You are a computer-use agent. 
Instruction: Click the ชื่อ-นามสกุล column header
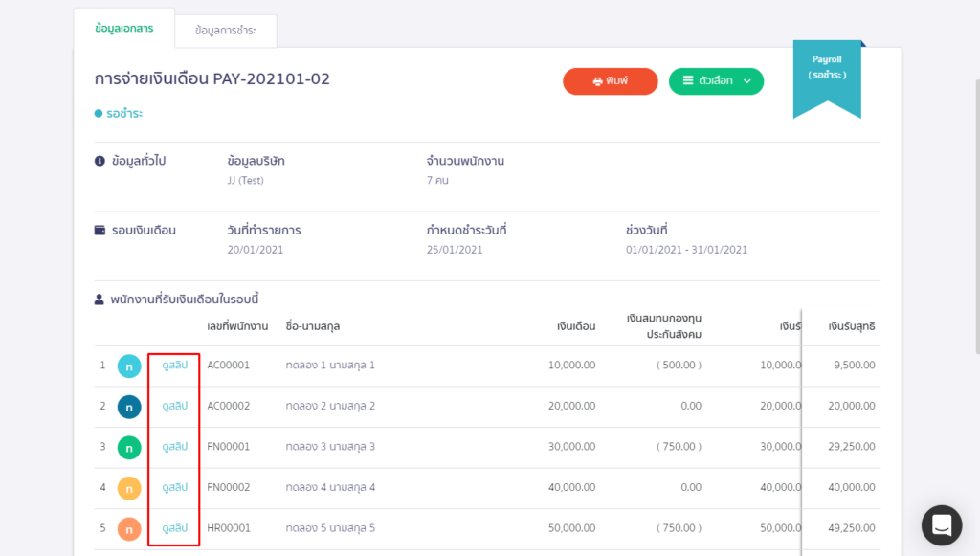pyautogui.click(x=313, y=326)
